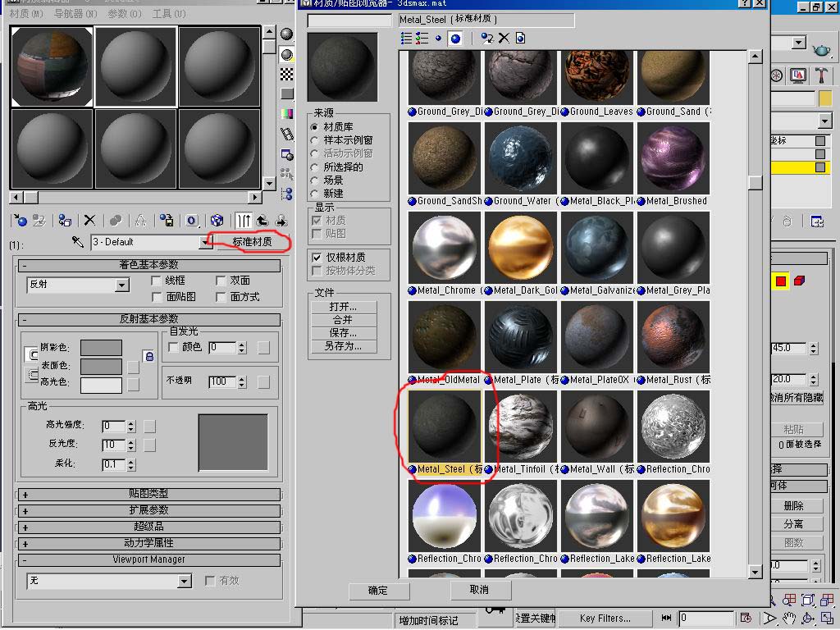The image size is (840, 630).
Task: Open the 反射 shader type dropdown
Action: tap(122, 285)
